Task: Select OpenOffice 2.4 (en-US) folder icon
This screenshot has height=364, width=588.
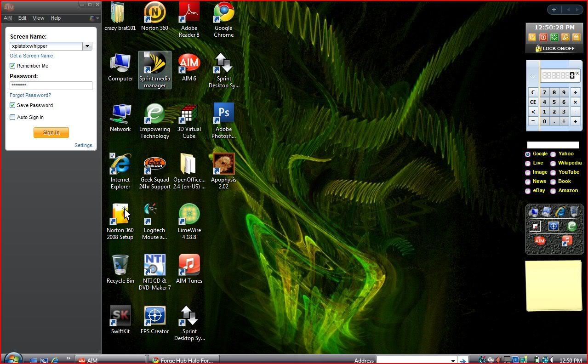Action: point(189,171)
